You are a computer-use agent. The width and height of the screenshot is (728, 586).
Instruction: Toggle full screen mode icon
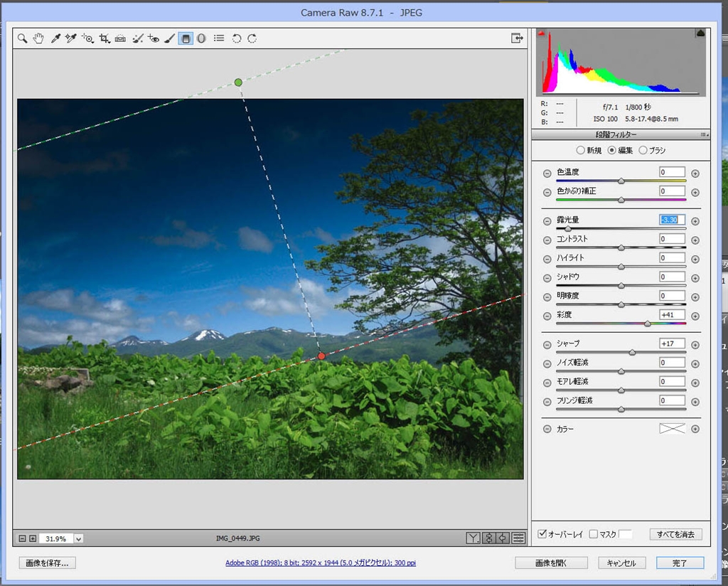click(x=517, y=38)
